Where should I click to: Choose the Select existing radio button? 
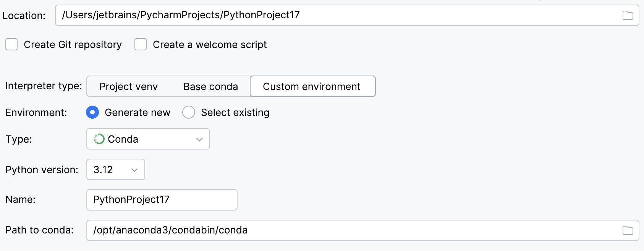189,112
